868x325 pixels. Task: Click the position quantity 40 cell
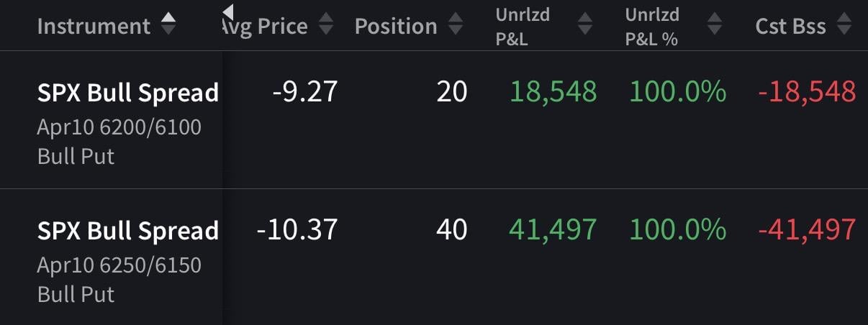451,229
